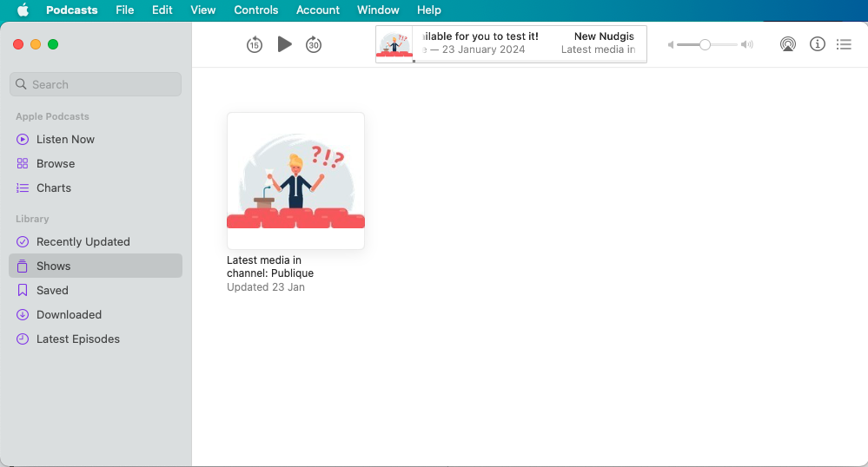Image resolution: width=868 pixels, height=467 pixels.
Task: Select Shows in the Library
Action: [96, 266]
